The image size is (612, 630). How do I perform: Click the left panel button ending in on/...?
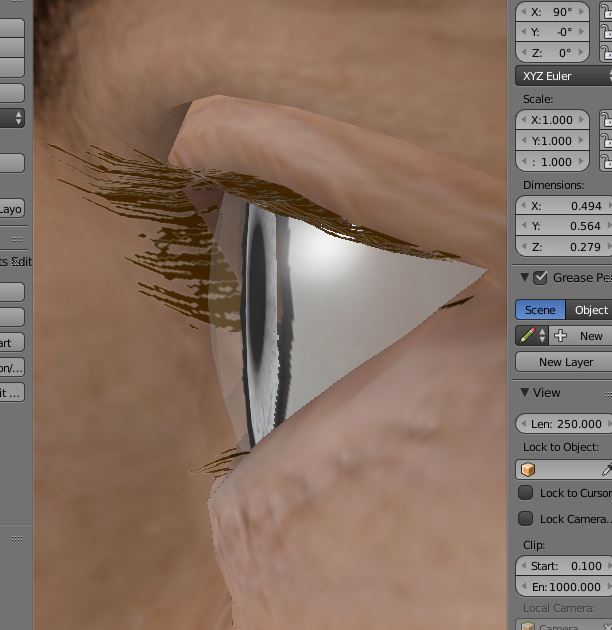(12, 367)
